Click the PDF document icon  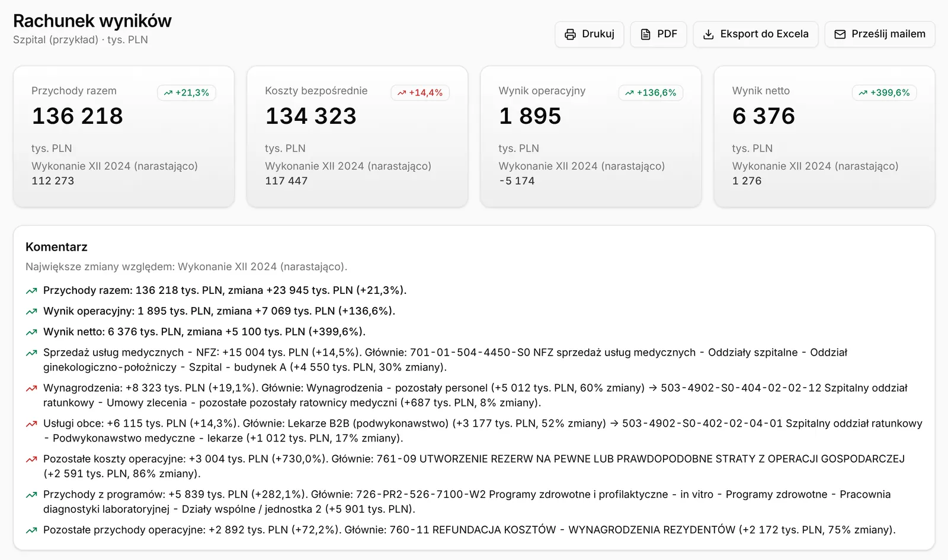pyautogui.click(x=645, y=34)
